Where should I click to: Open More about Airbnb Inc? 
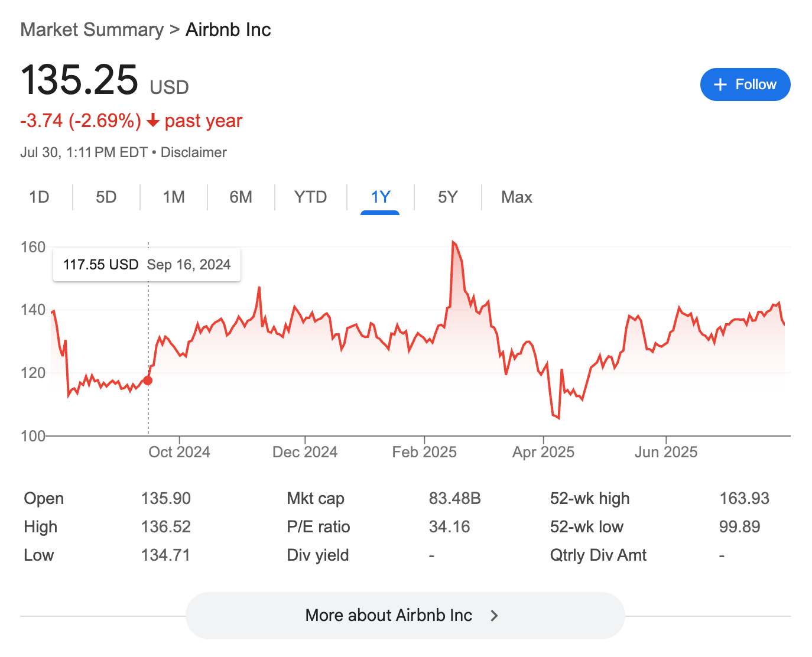pos(405,616)
